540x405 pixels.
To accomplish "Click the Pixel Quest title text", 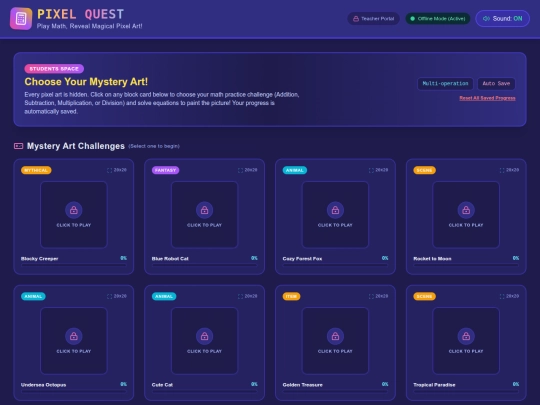I will tap(81, 14).
